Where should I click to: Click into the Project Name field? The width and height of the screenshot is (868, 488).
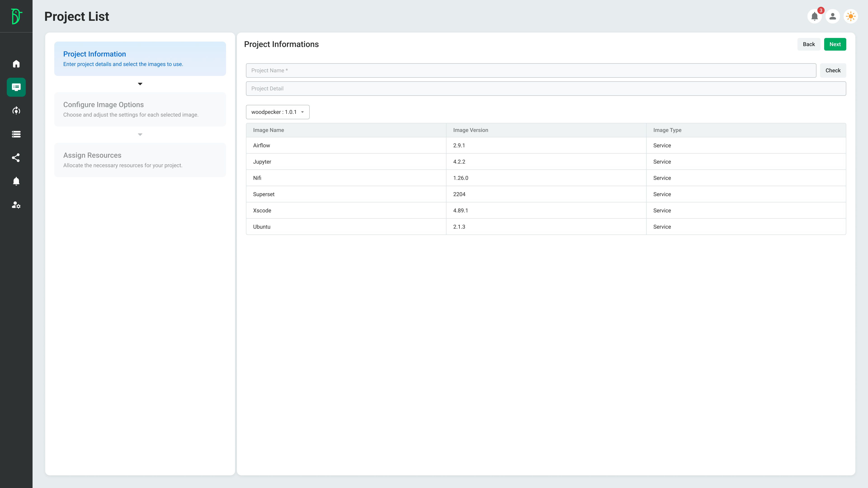(x=531, y=70)
